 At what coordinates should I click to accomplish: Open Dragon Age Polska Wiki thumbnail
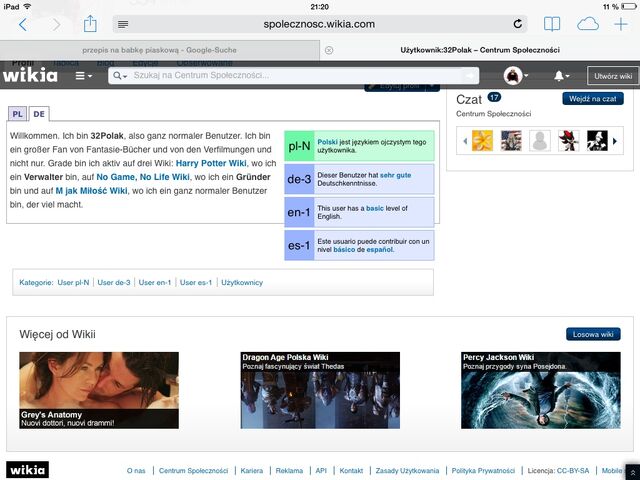(x=320, y=390)
